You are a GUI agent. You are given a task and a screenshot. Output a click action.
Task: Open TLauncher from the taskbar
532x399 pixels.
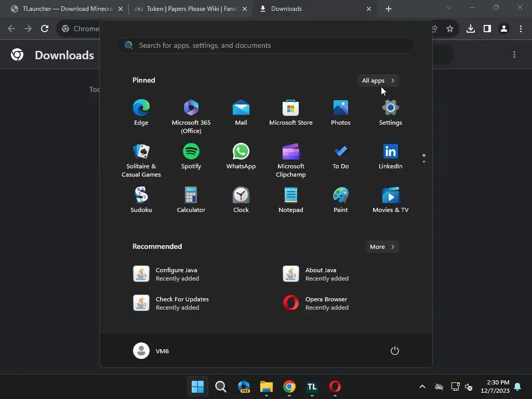312,387
